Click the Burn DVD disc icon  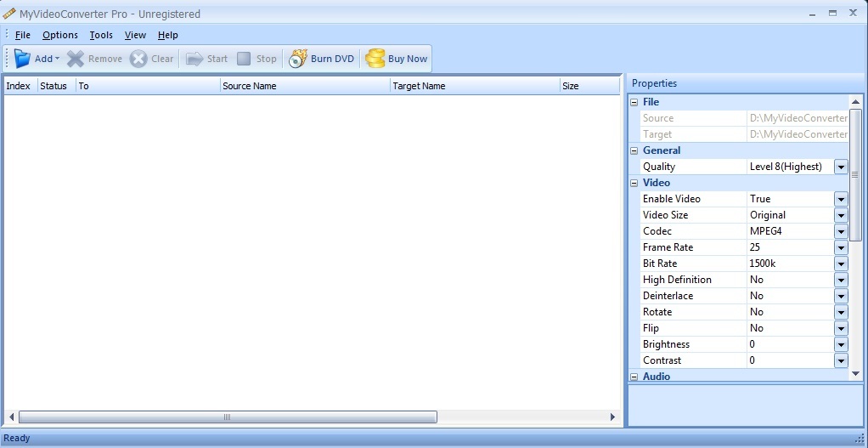click(298, 59)
